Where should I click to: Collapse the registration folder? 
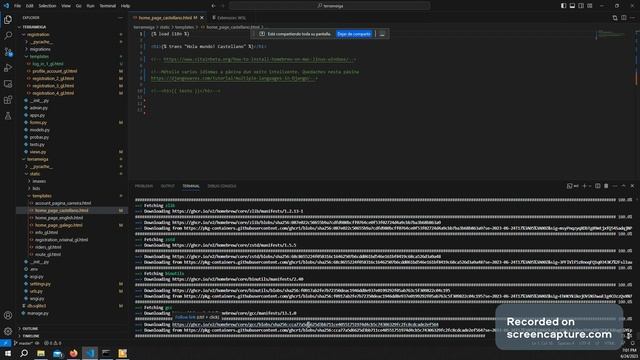[x=38, y=35]
